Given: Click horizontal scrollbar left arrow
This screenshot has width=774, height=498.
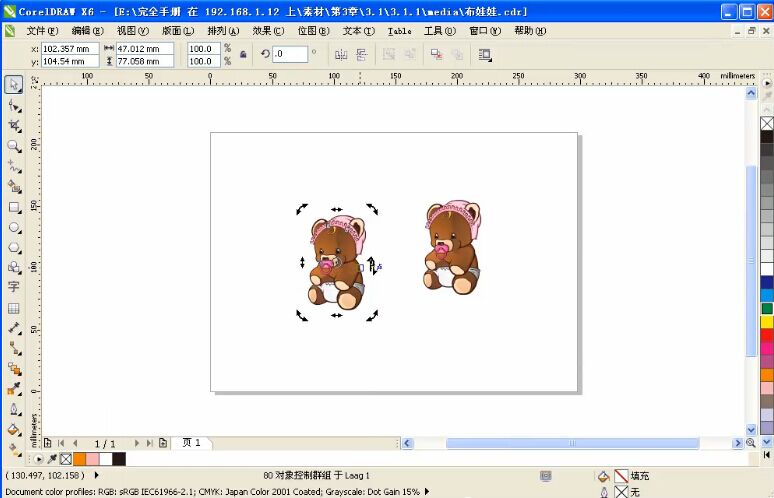Looking at the screenshot, I should pyautogui.click(x=407, y=443).
